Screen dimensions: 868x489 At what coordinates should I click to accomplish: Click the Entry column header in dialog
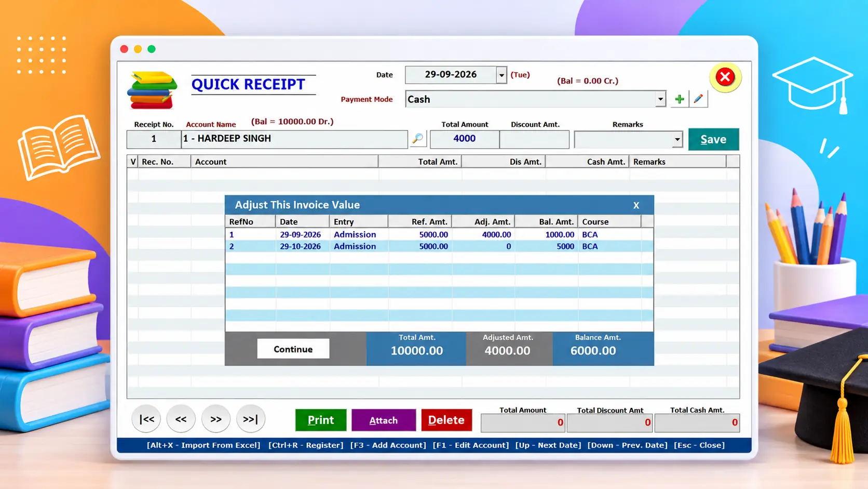point(359,221)
